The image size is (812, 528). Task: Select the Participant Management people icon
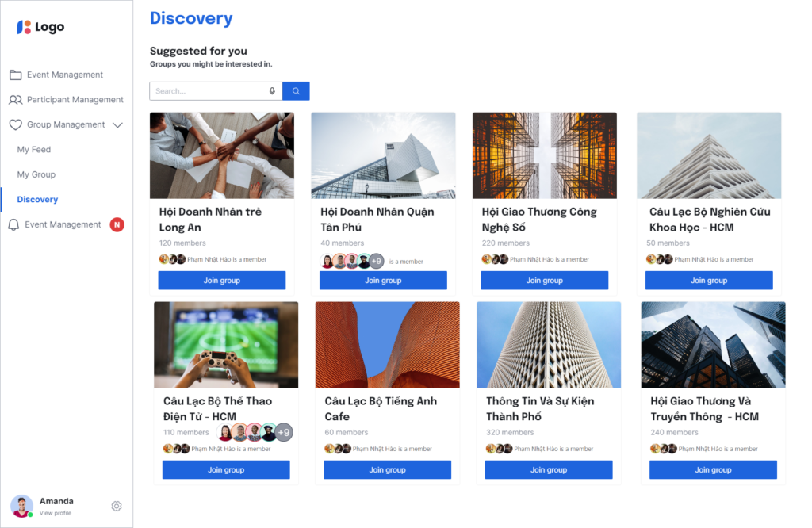pos(15,100)
